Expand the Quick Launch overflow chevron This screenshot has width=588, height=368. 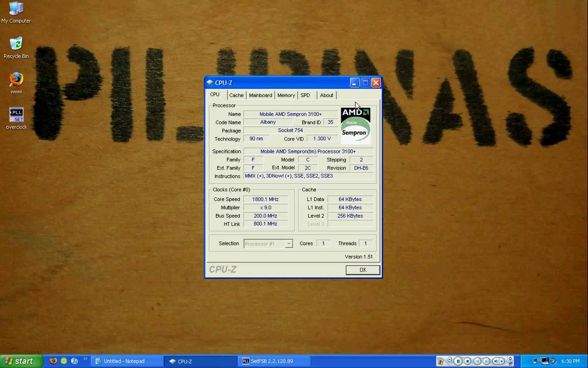[x=85, y=359]
